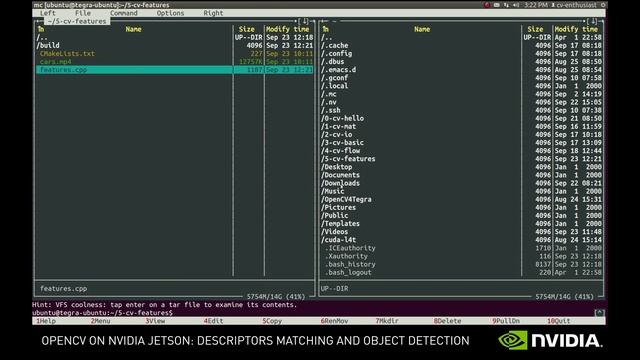This screenshot has height=360, width=640.
Task: Open the system settings gear icon
Action: coord(603,5)
